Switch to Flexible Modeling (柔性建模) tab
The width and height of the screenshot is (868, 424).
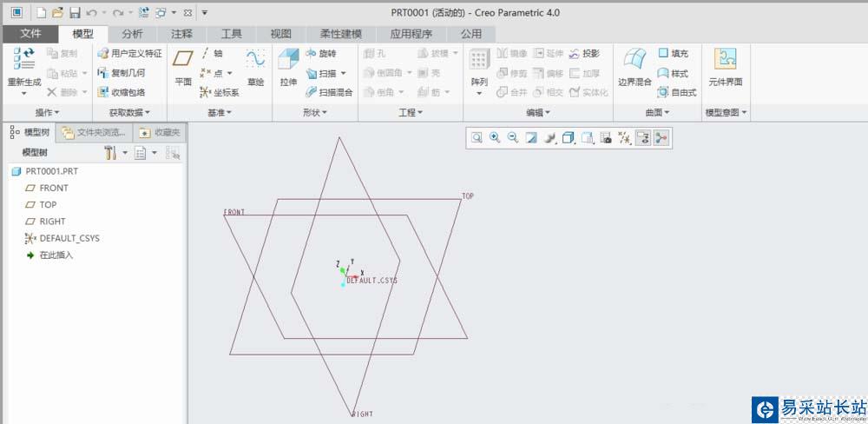click(x=340, y=34)
